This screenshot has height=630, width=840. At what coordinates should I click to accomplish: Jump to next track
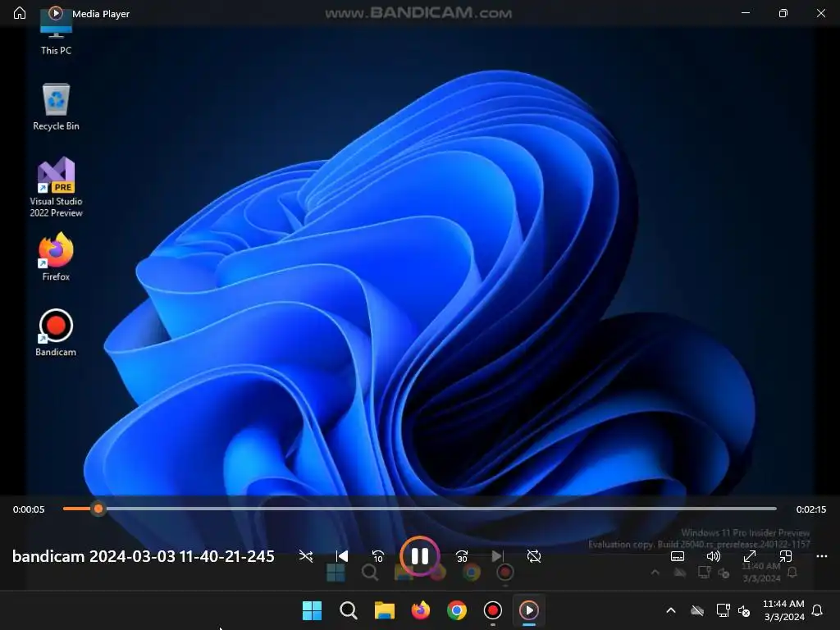point(497,556)
